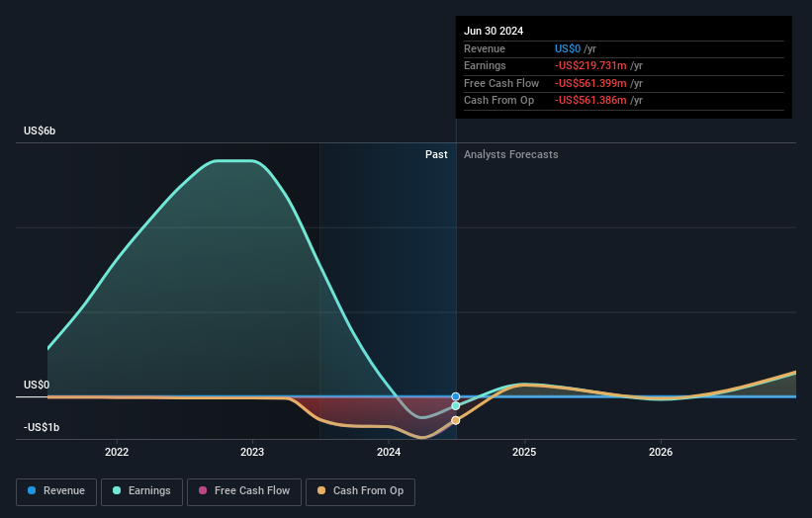Select the teal Earnings data point marker

456,406
